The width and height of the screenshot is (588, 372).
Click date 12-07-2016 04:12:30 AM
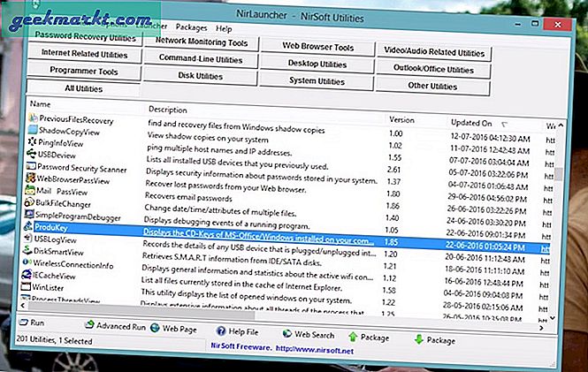coord(490,138)
